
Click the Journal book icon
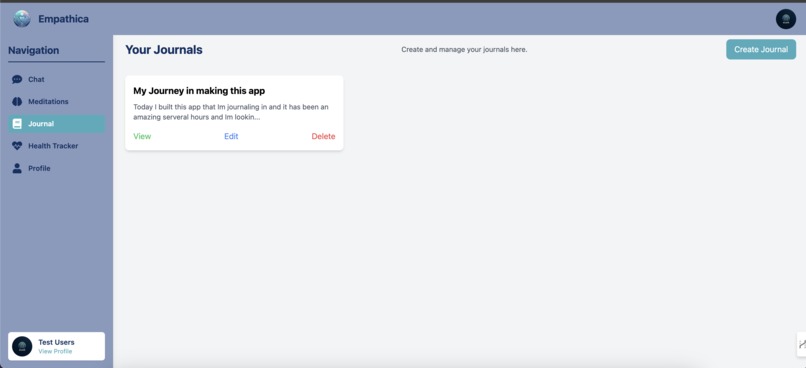(x=17, y=124)
